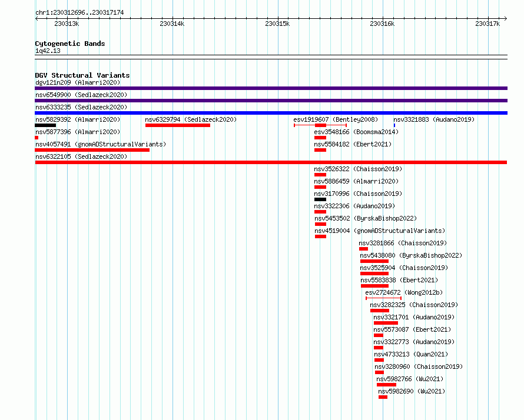This screenshot has width=524, height=420.
Task: Select the red bar under nsv3321701
Action: coord(386,323)
